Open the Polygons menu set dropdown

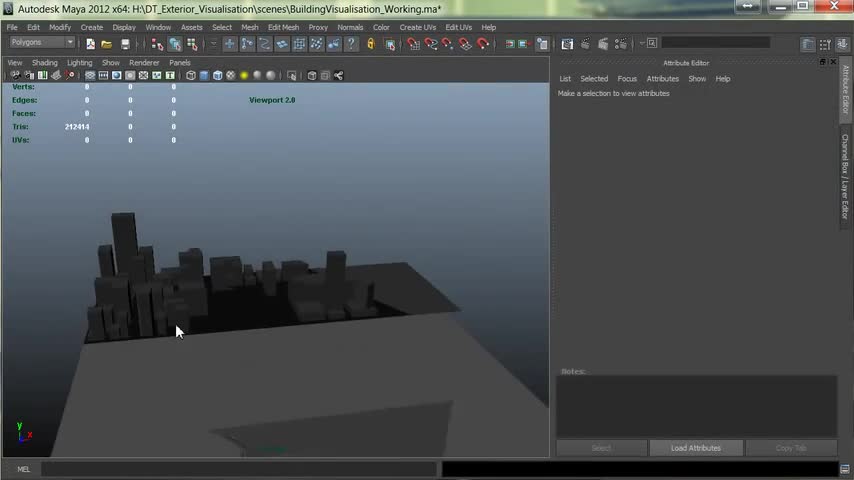pyautogui.click(x=42, y=42)
